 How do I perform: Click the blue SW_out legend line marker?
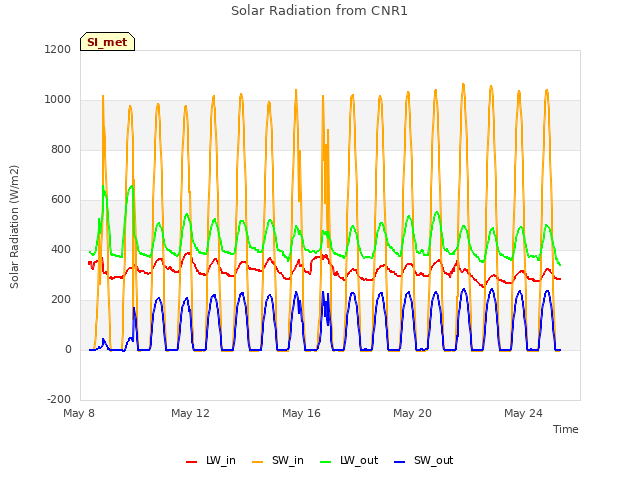coord(400,462)
